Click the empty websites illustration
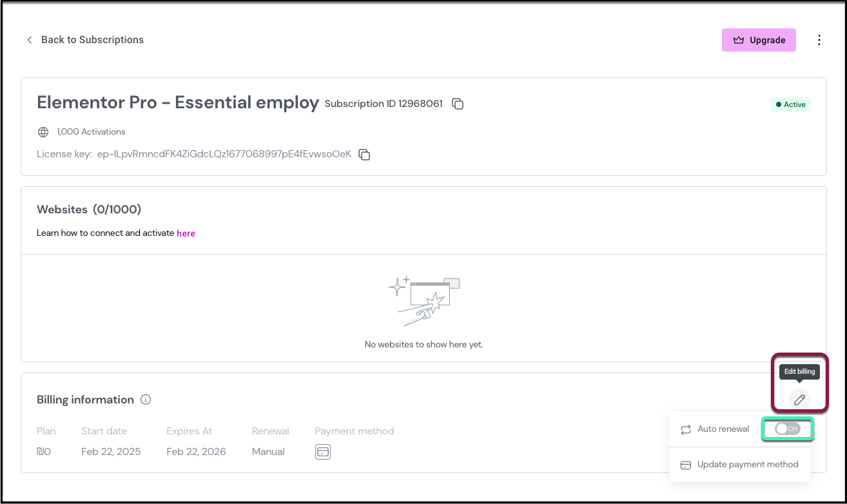Screen dimensions: 847x504 click(x=424, y=302)
